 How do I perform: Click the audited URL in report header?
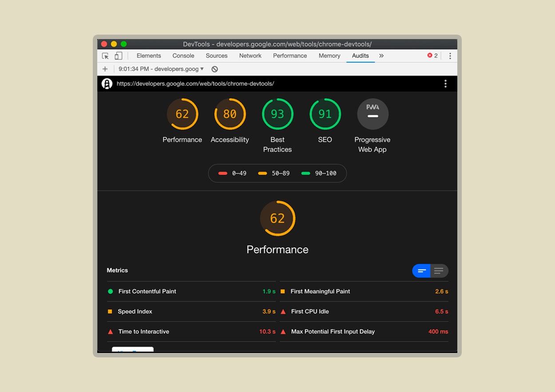(195, 83)
